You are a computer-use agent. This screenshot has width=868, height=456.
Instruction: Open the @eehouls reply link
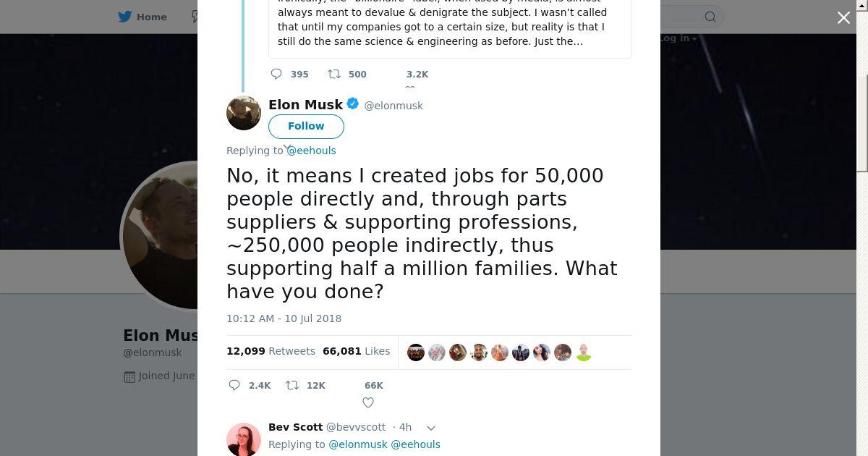pyautogui.click(x=311, y=151)
